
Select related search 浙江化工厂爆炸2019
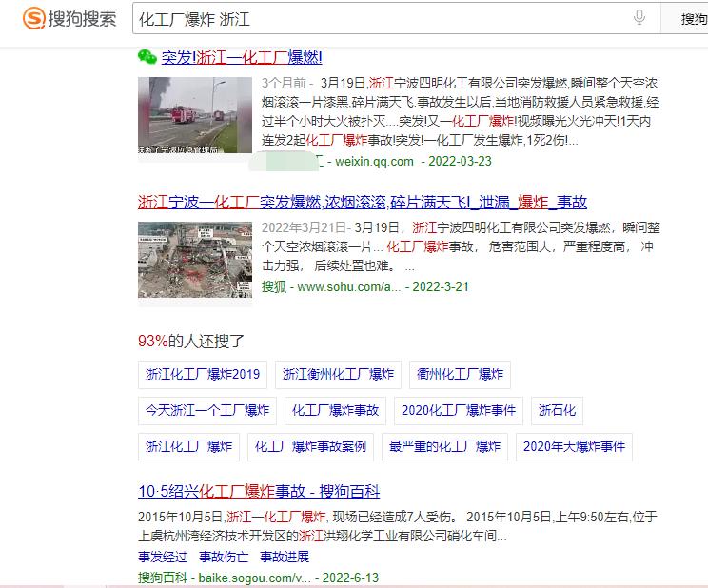click(203, 374)
